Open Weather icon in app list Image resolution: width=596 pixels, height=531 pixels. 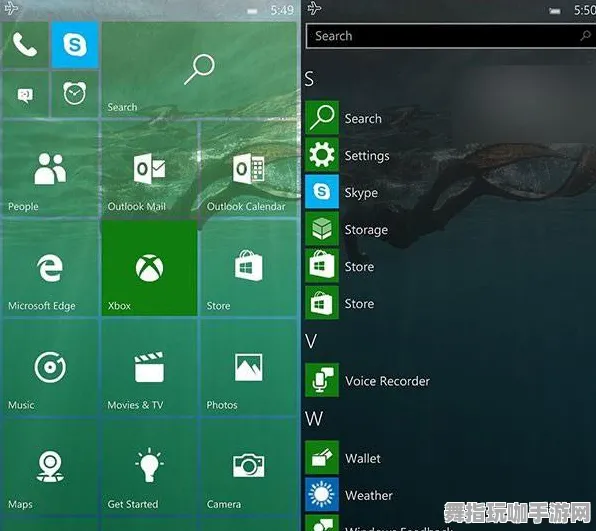pos(322,495)
